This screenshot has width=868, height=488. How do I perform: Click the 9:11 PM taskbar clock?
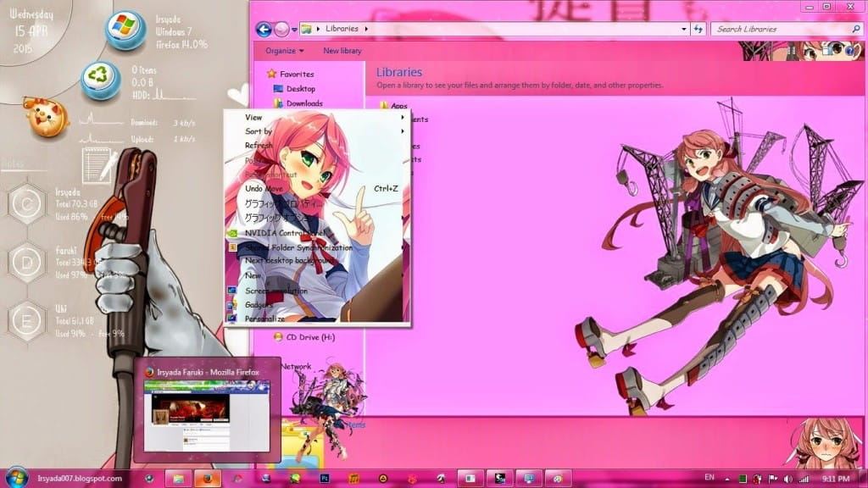coord(835,479)
